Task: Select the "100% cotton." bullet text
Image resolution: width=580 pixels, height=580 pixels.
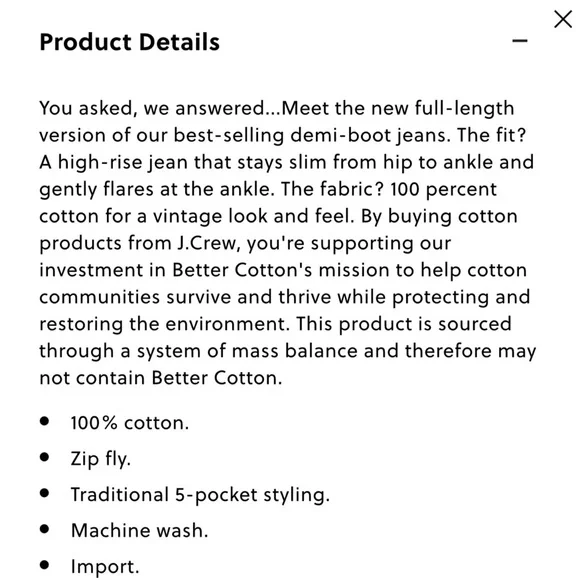Action: tap(130, 423)
